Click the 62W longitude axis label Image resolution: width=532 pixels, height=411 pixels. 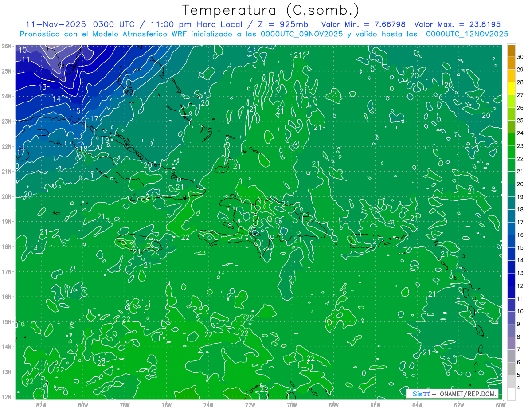point(459,405)
